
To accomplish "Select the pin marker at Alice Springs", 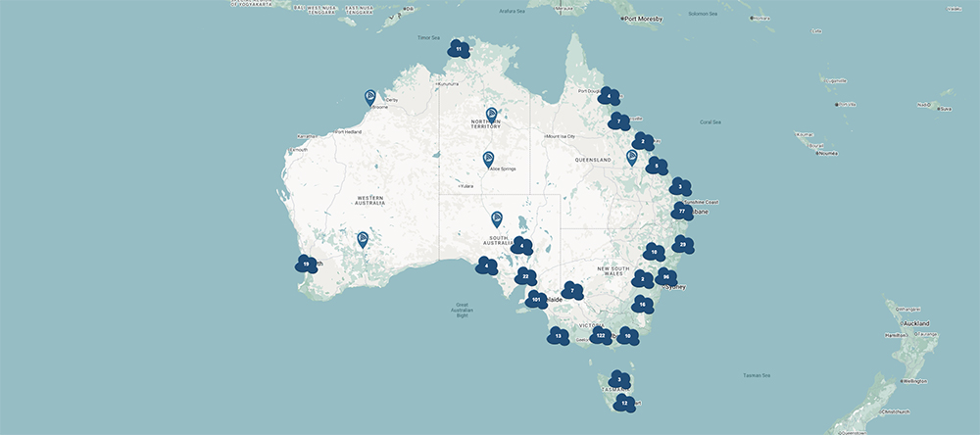I will coord(488,158).
